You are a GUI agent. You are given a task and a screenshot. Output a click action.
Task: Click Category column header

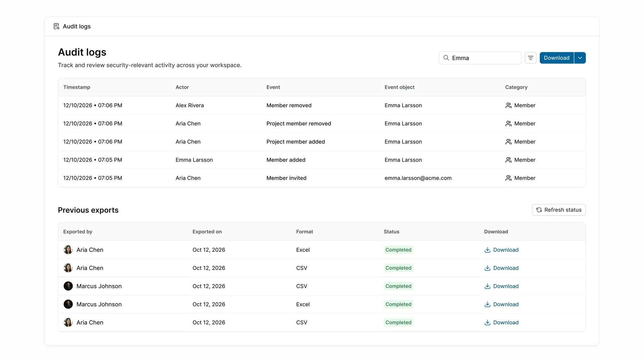[516, 87]
